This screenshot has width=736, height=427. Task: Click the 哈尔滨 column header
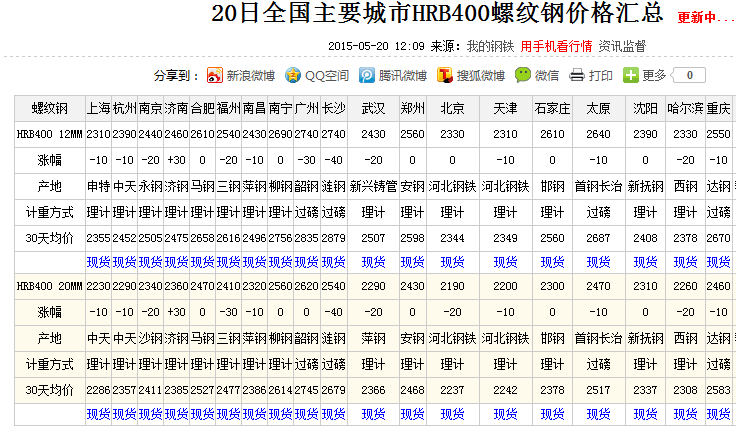685,108
